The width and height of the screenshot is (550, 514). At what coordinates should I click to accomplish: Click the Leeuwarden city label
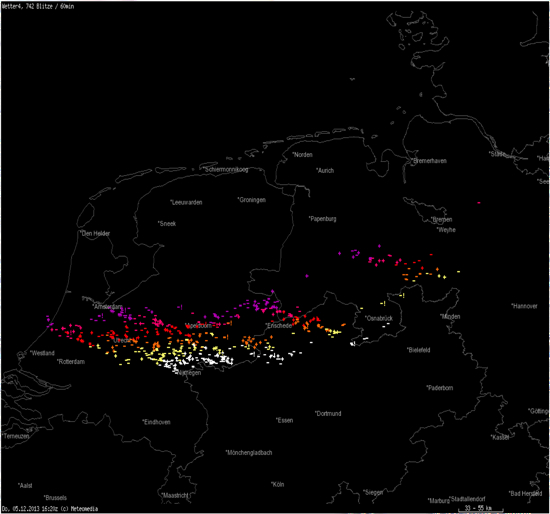(186, 202)
